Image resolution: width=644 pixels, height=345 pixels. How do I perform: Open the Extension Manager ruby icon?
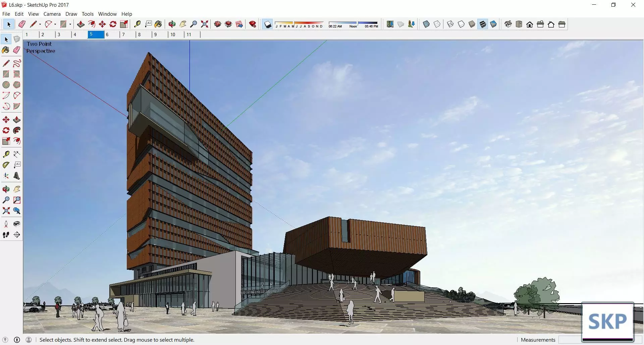click(253, 24)
